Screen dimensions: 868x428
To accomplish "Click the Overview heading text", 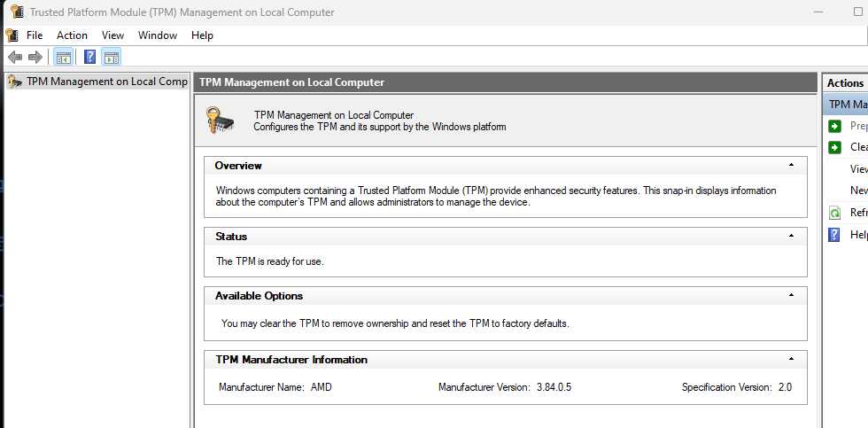I will click(x=238, y=165).
